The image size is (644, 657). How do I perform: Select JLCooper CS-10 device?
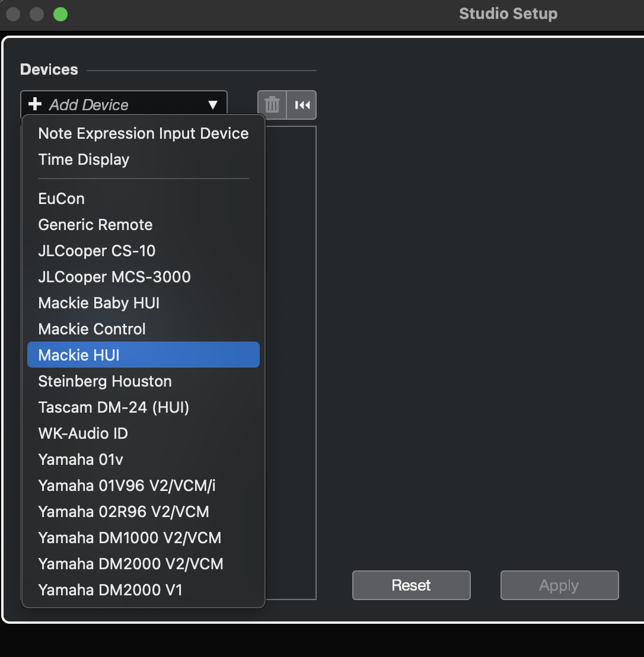click(144, 251)
